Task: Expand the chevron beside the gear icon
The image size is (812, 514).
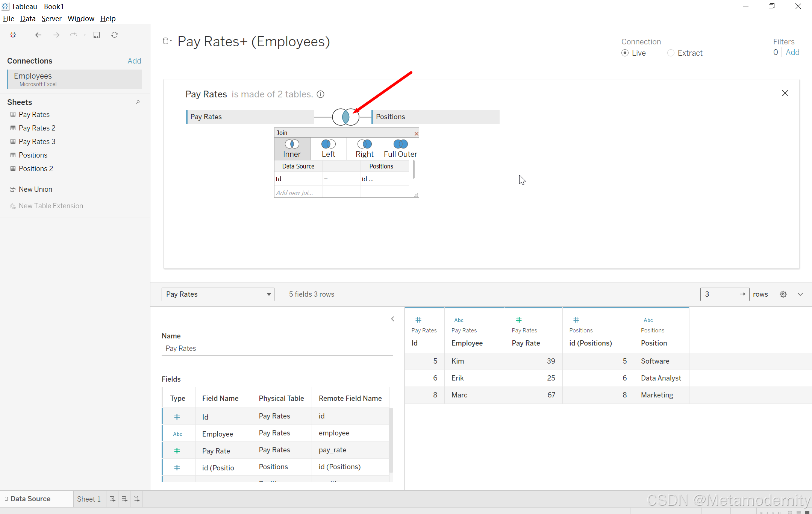Action: pyautogui.click(x=800, y=294)
